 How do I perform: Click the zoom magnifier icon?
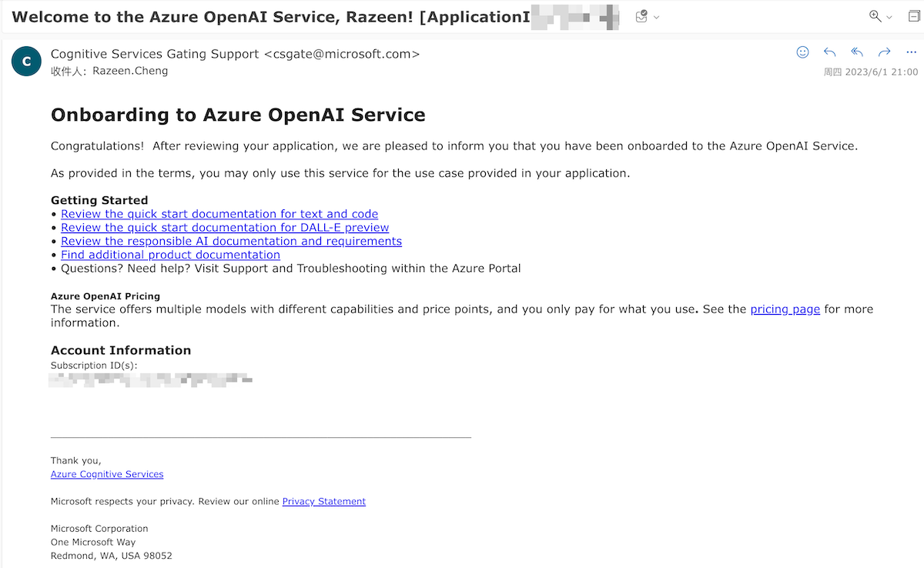click(875, 16)
